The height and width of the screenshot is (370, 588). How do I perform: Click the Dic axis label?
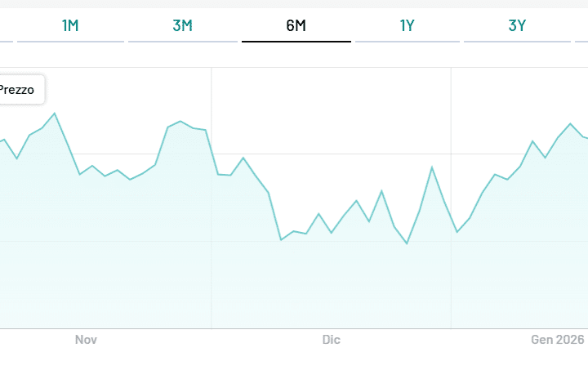click(331, 339)
